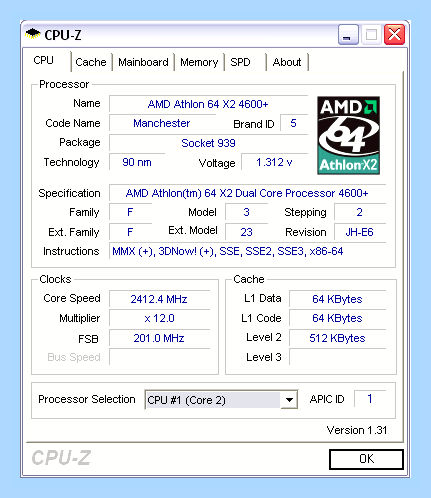The image size is (431, 498).
Task: Click the Core Speed value 2412.4 MHz
Action: (x=159, y=299)
